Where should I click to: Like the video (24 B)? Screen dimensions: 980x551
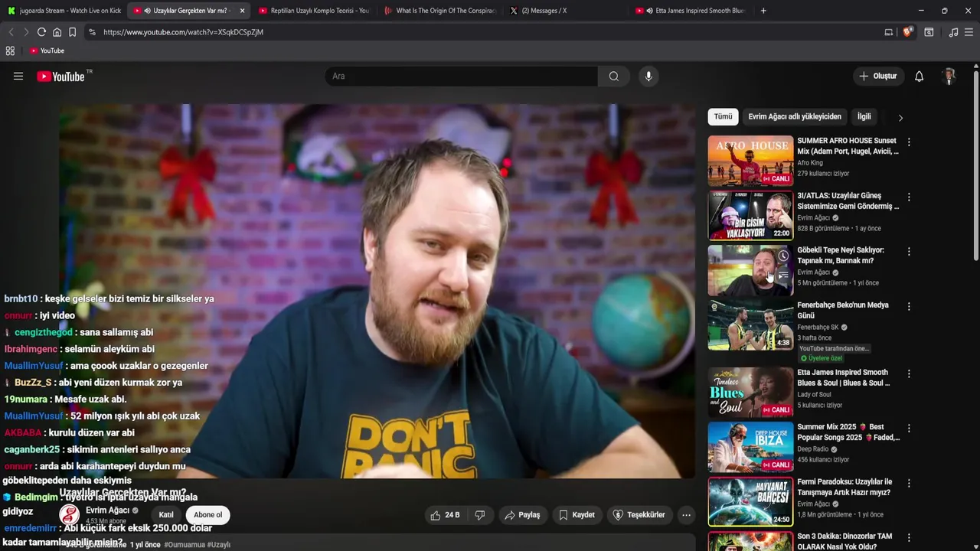(445, 515)
